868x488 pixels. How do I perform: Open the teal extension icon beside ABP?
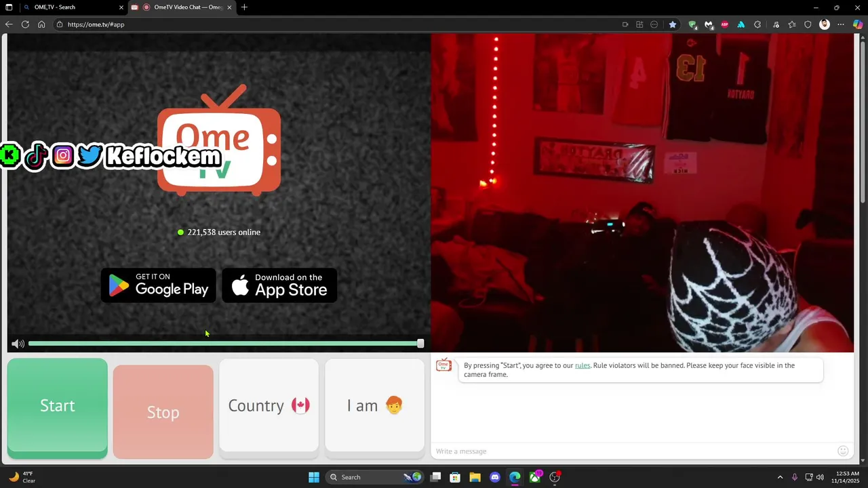741,24
